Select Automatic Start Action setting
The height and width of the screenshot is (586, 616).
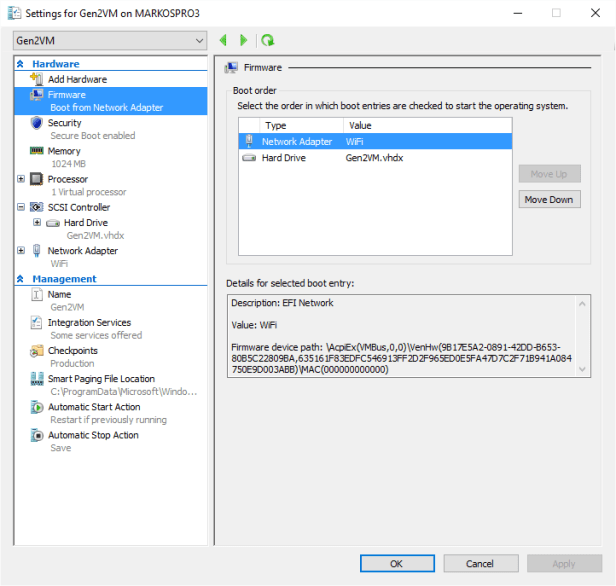(93, 407)
